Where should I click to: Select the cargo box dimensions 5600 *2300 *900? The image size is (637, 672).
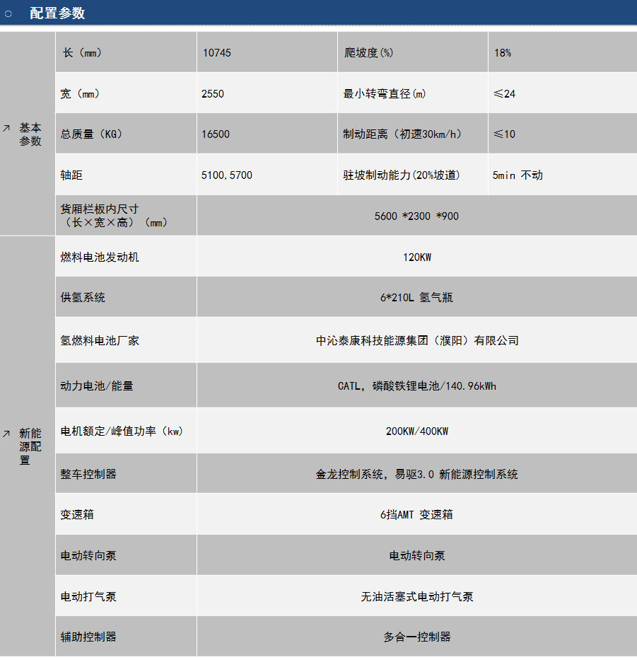coord(416,216)
